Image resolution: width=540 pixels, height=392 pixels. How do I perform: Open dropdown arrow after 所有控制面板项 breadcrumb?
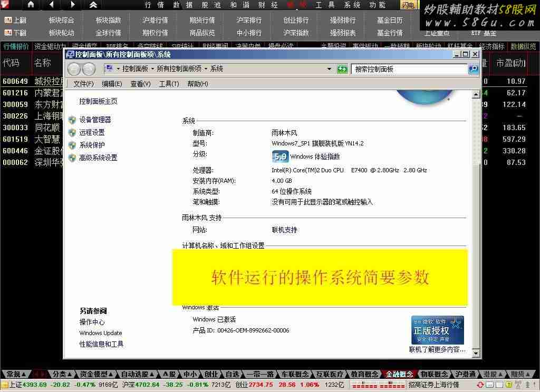pyautogui.click(x=206, y=69)
